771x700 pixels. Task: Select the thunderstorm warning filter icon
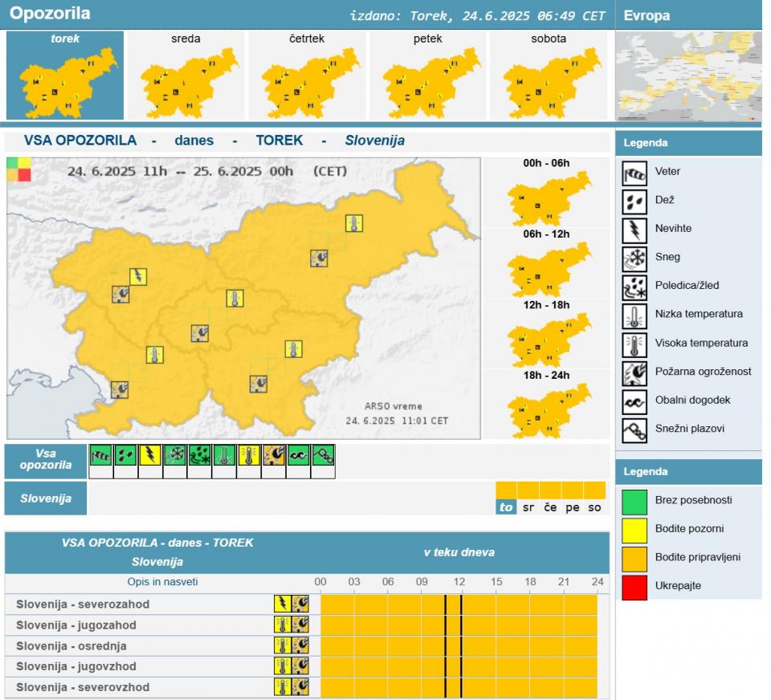[150, 456]
